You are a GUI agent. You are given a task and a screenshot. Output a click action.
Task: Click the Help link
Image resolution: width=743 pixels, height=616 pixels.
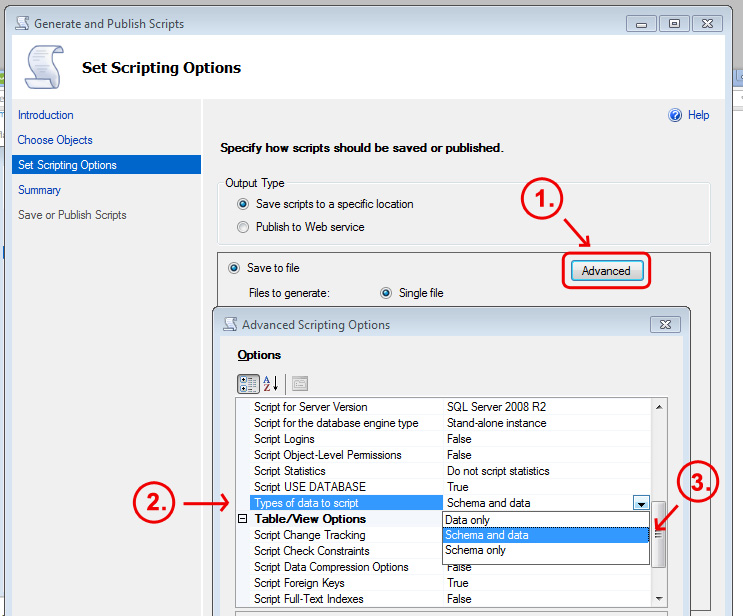[x=698, y=115]
